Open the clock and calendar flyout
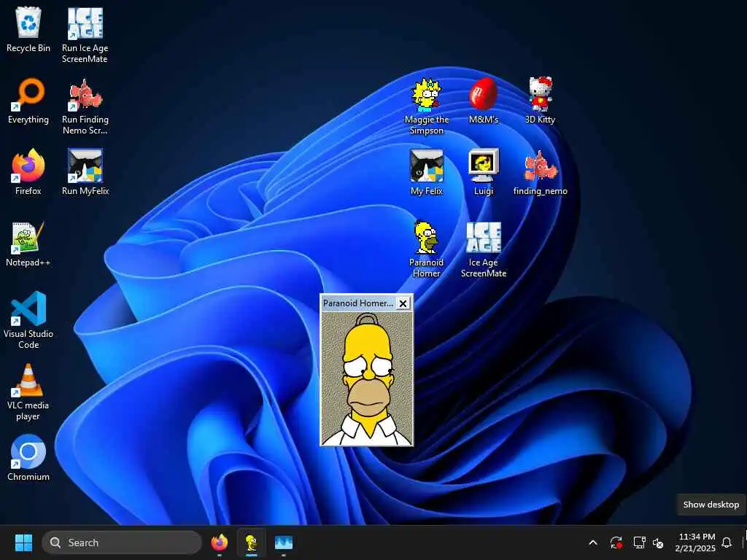The width and height of the screenshot is (747, 560). click(695, 542)
